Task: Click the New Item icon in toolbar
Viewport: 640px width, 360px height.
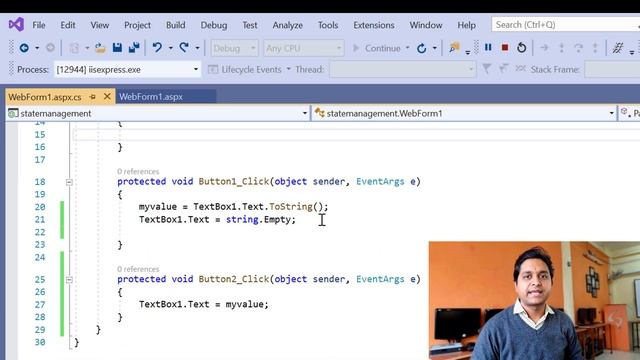Action: (x=74, y=48)
